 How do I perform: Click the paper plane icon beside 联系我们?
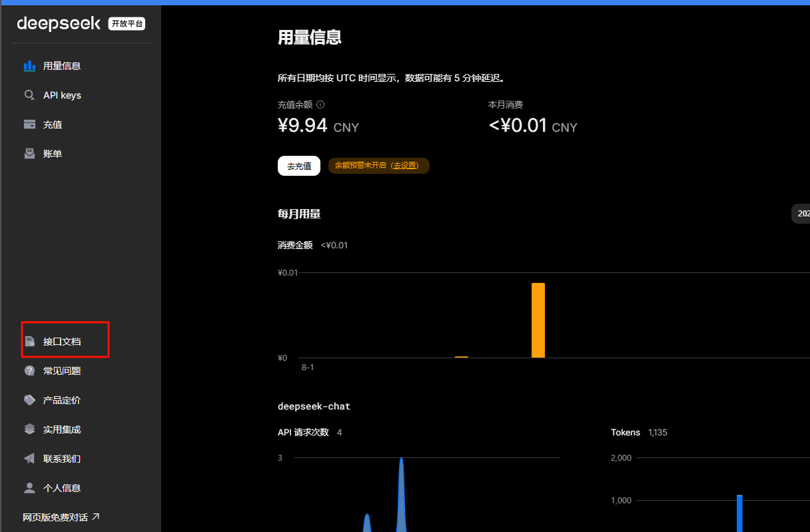(x=29, y=459)
